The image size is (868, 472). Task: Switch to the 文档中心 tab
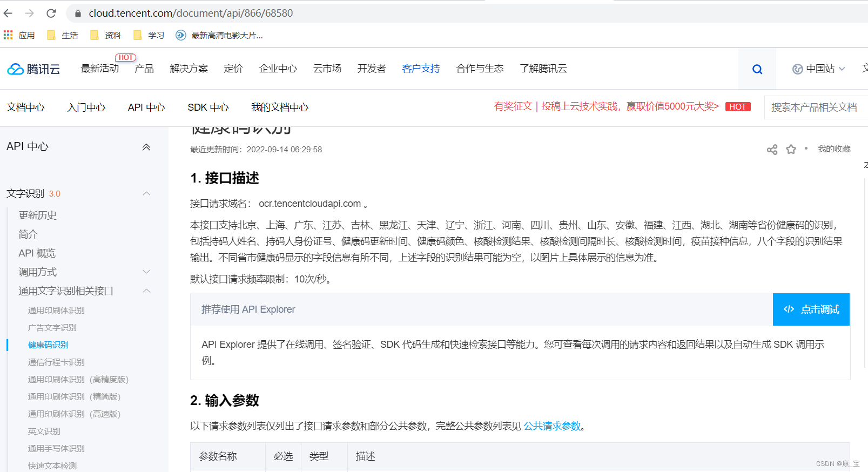point(26,107)
